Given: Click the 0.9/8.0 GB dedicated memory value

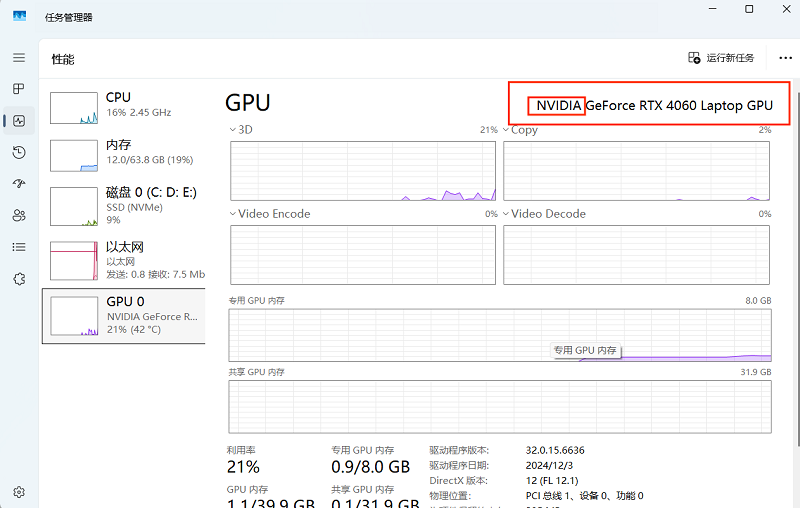Looking at the screenshot, I should (370, 467).
